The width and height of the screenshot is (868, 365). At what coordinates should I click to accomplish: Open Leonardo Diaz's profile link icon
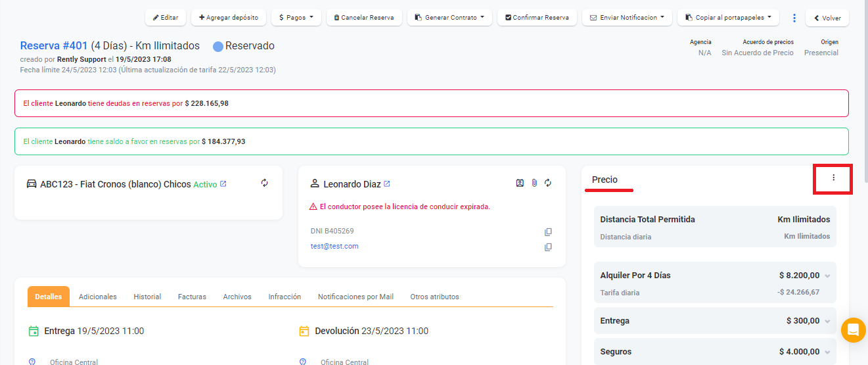[387, 184]
